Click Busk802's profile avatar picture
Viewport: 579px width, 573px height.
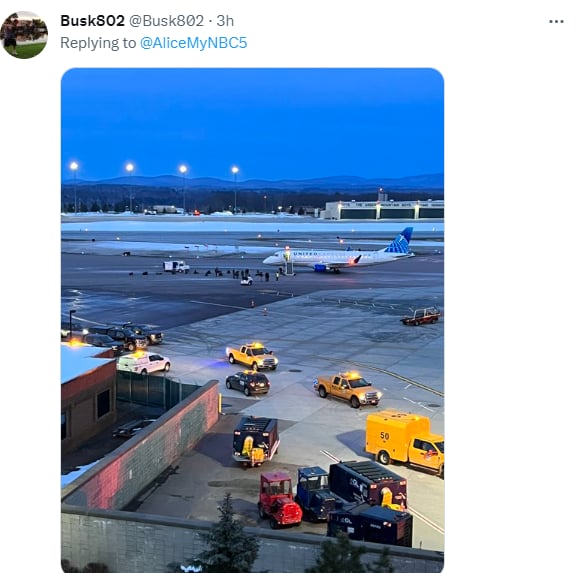[24, 35]
